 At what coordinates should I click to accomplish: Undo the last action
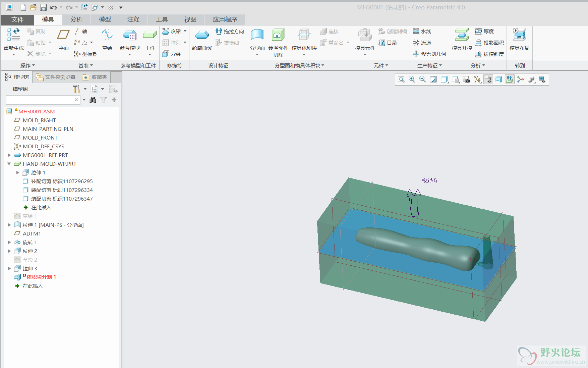(53, 7)
